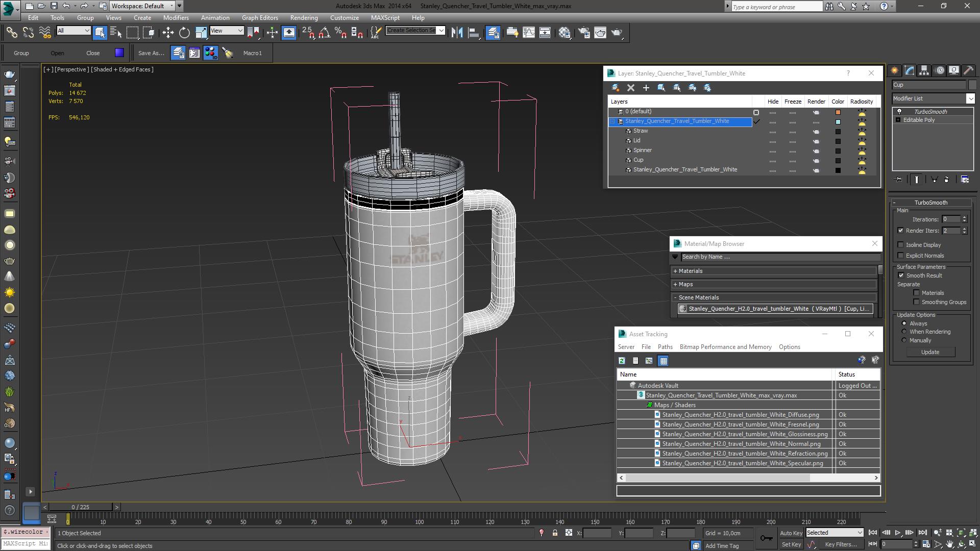980x551 pixels.
Task: Open the Modifiers menu
Action: [x=176, y=18]
